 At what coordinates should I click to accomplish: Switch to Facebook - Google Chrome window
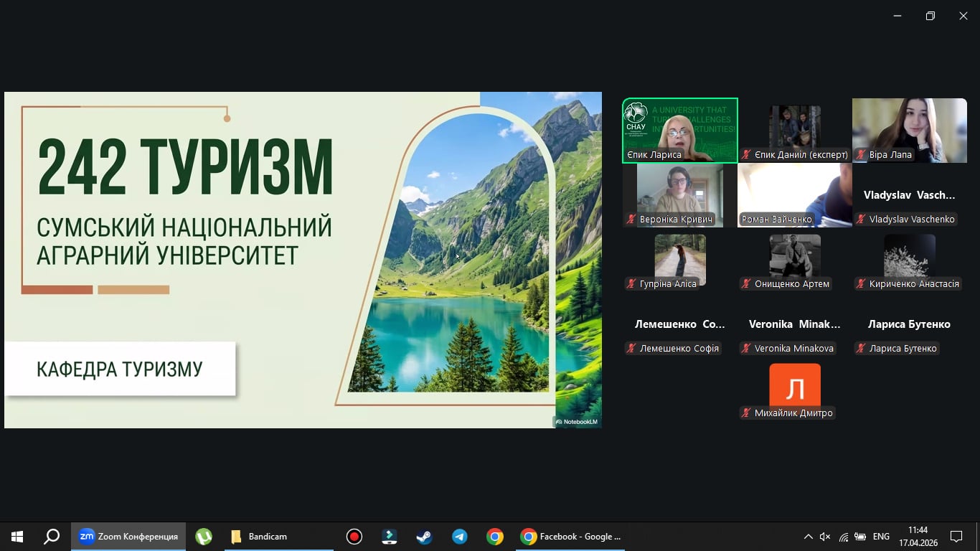click(x=571, y=537)
